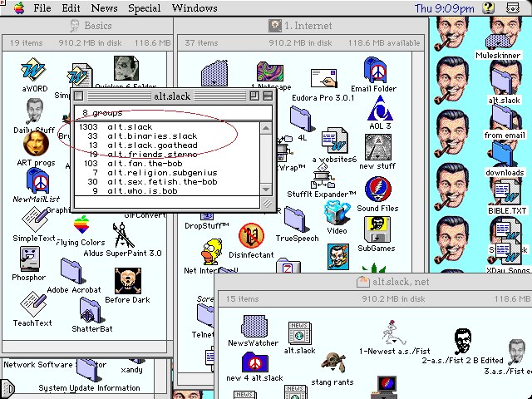532x399 pixels.
Task: Open the Phosphor application icon
Action: pos(30,259)
